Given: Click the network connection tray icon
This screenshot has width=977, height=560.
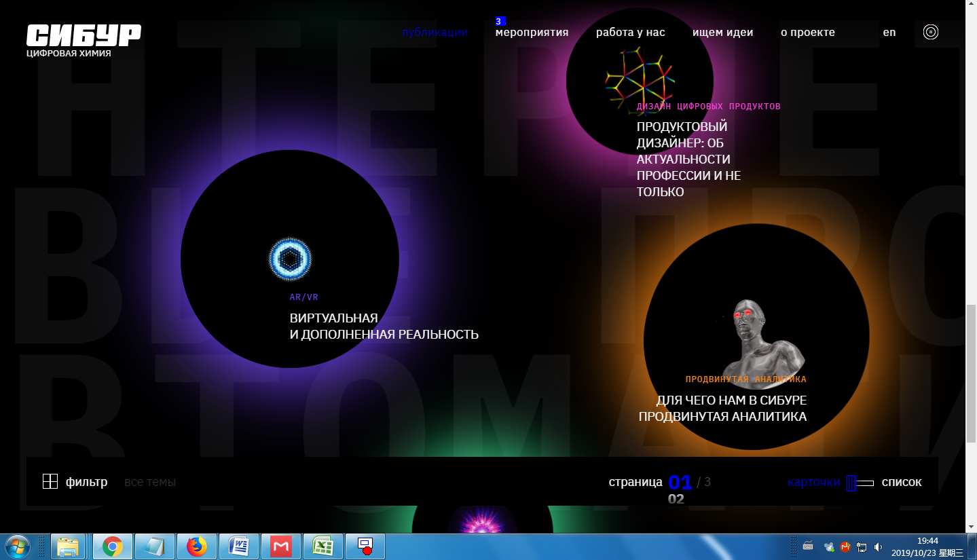Looking at the screenshot, I should pos(862,546).
